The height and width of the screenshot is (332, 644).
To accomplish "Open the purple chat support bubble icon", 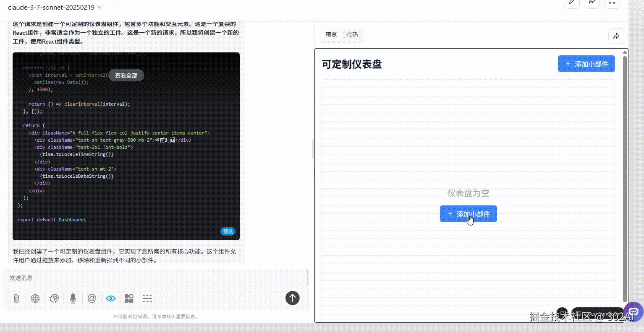I will click(x=634, y=312).
